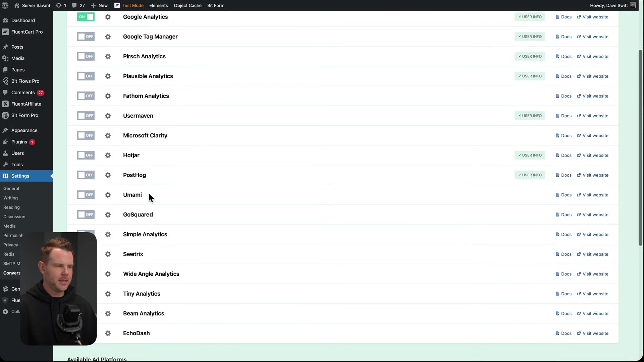Open settings gear for PostHog
This screenshot has width=644, height=362.
pos(108,175)
